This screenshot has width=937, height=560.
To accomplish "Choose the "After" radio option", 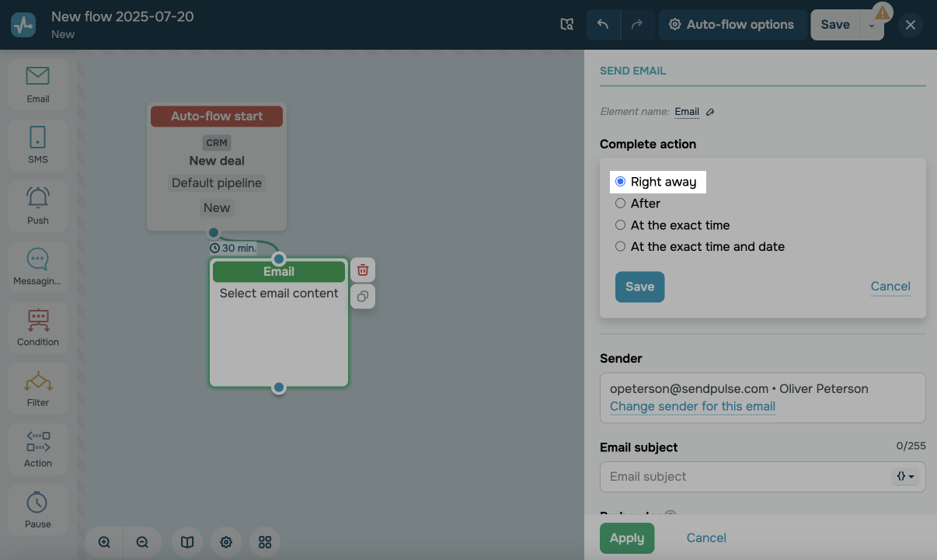I will tap(620, 203).
